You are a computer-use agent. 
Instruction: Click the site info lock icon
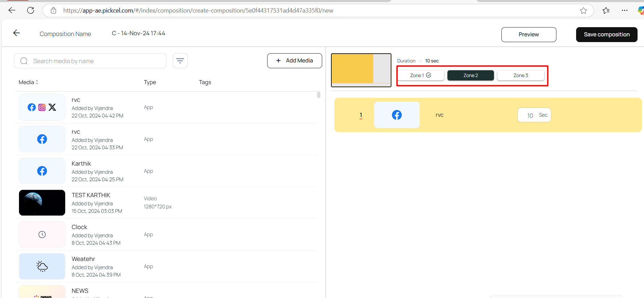click(53, 11)
